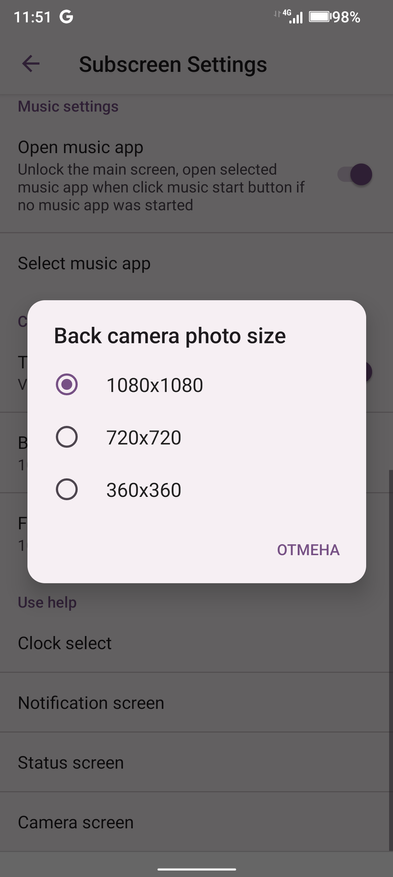Open Clock select help item
The width and height of the screenshot is (393, 877).
tap(196, 643)
